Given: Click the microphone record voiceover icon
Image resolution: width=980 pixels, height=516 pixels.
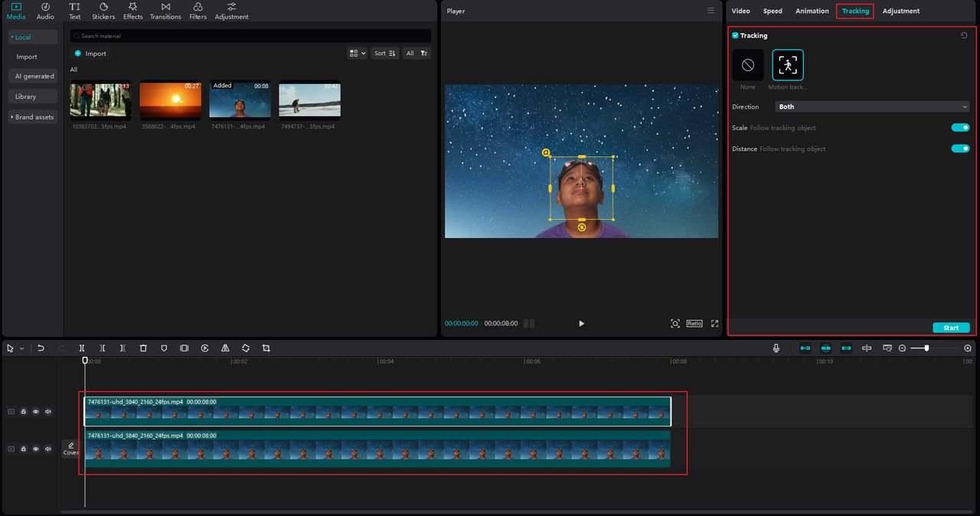Looking at the screenshot, I should pos(776,348).
